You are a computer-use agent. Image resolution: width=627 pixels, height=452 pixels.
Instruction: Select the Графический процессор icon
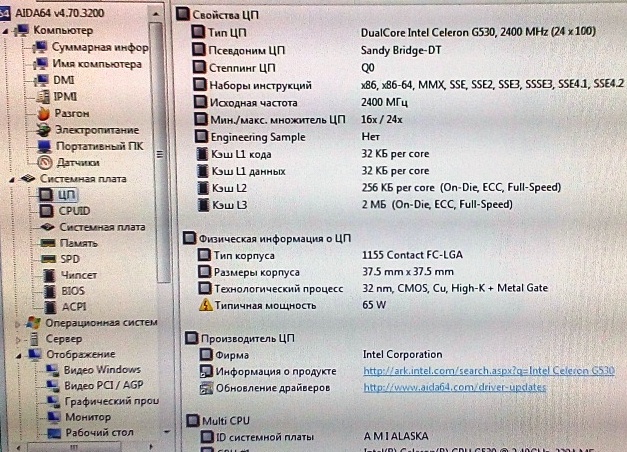click(54, 401)
